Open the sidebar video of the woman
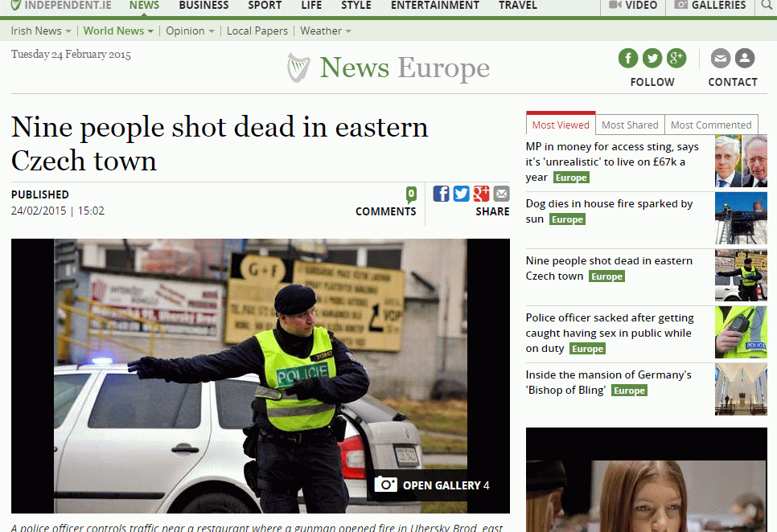The image size is (777, 532). pyautogui.click(x=646, y=480)
